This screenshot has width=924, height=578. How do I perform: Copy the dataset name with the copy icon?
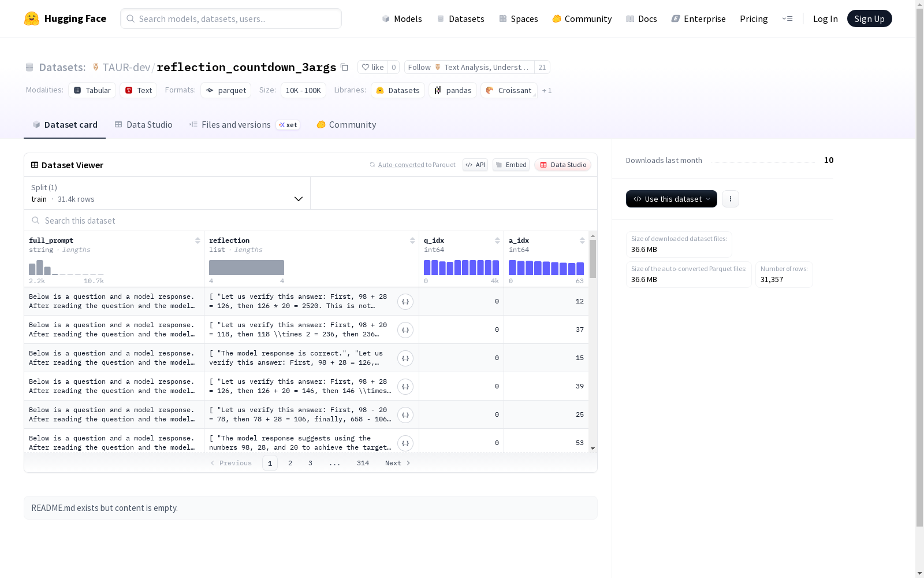coord(344,67)
